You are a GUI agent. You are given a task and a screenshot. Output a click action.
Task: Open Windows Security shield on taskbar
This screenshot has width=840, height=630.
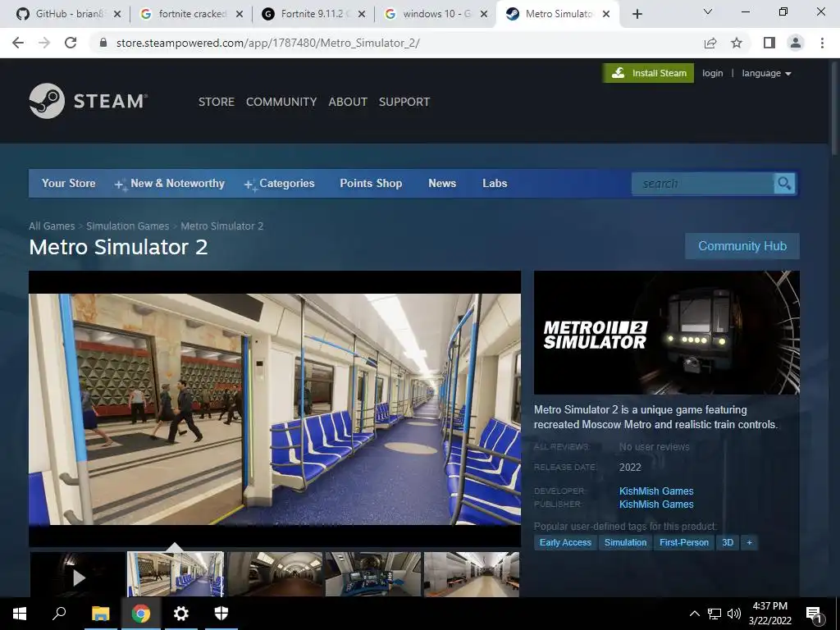click(x=221, y=614)
